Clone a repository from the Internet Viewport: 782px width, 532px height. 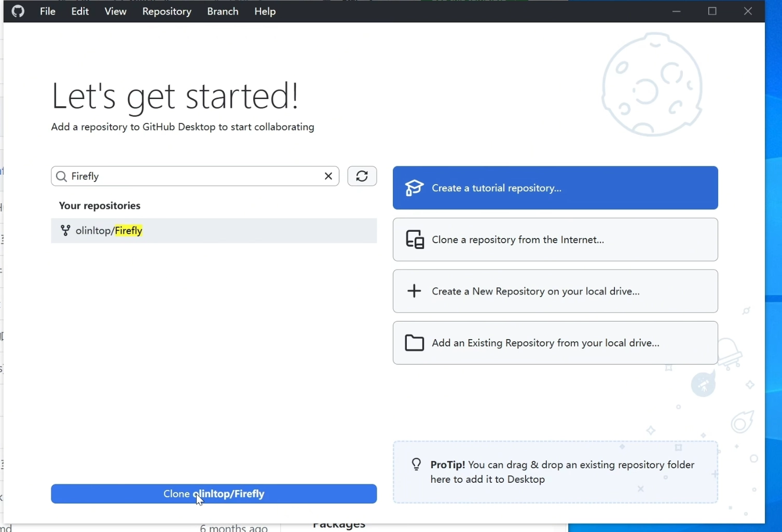point(555,240)
